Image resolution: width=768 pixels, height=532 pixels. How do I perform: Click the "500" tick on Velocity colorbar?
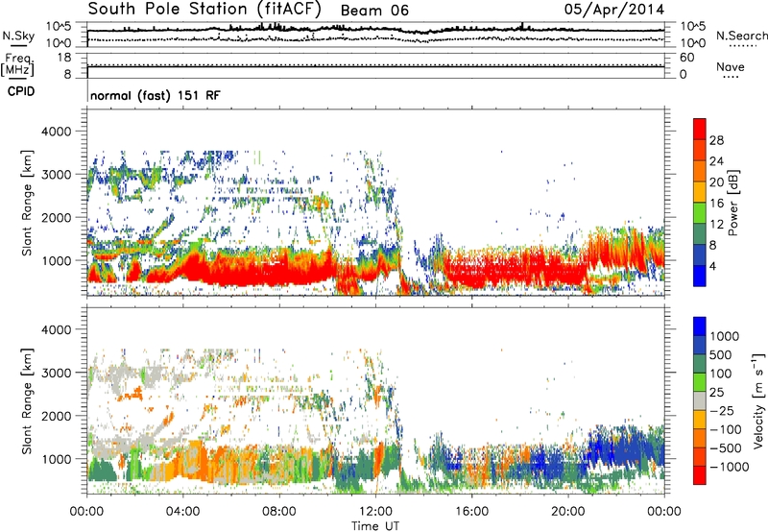click(721, 355)
